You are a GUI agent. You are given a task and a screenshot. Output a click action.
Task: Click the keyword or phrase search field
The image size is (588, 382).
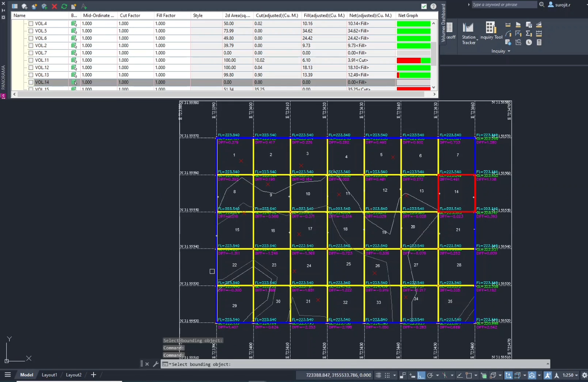point(503,5)
